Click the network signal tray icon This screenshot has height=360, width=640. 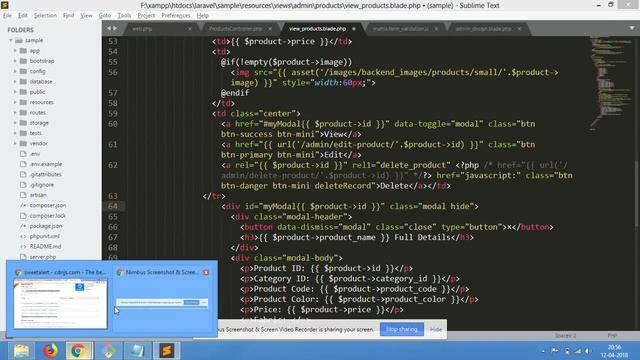point(578,351)
